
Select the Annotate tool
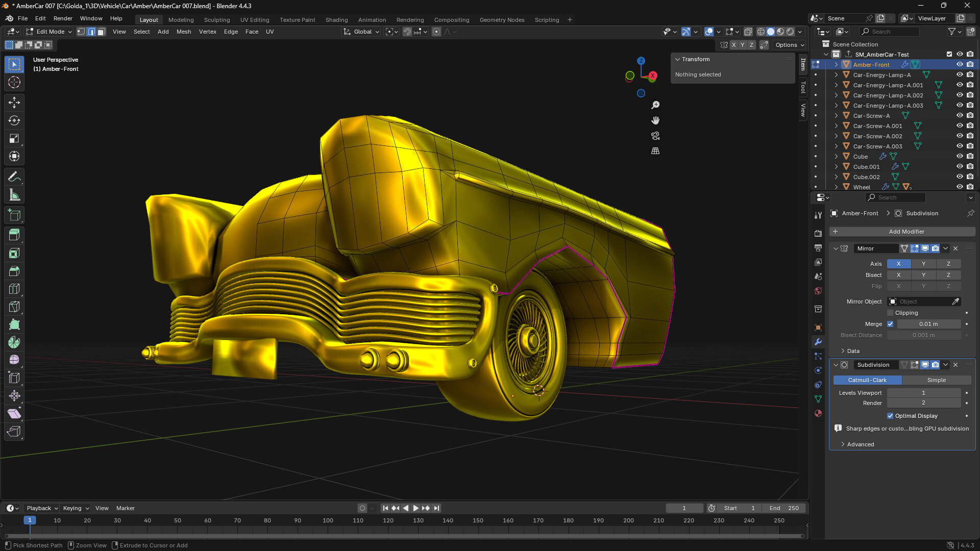[x=14, y=177]
